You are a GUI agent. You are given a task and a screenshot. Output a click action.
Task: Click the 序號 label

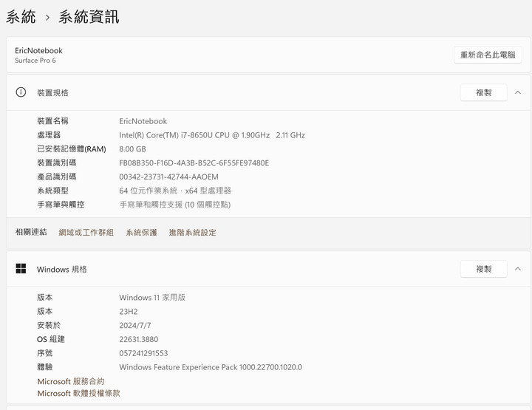click(x=44, y=353)
